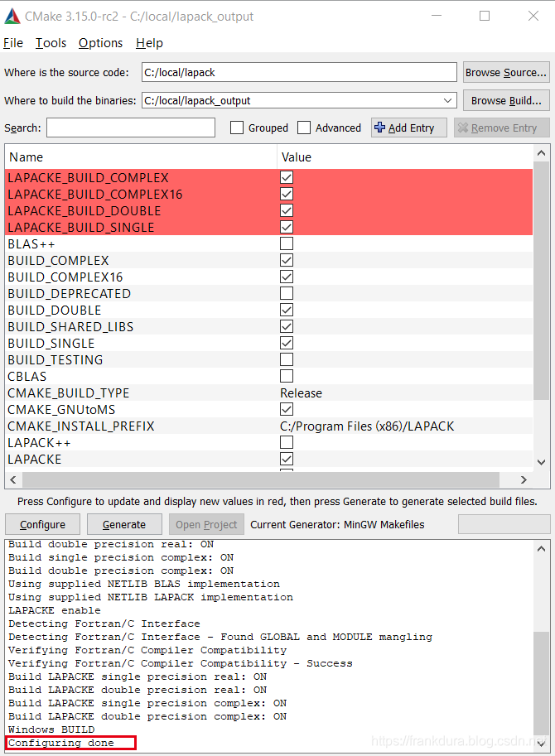Click cache list scroll up arrow
This screenshot has width=555, height=756.
pos(542,153)
